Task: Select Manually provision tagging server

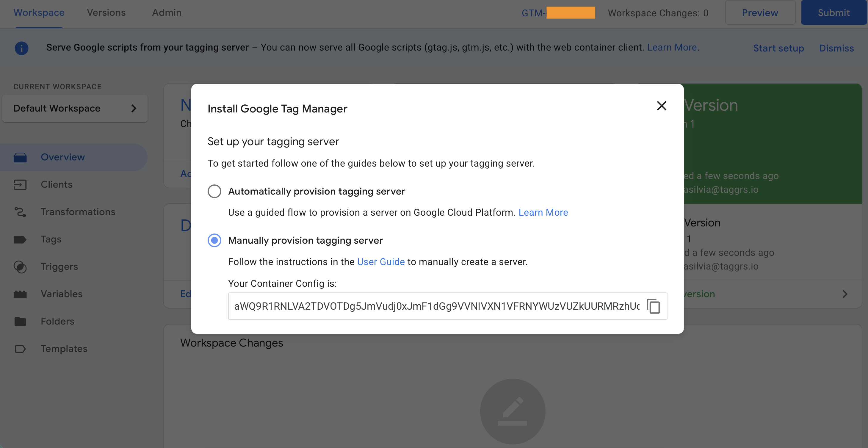Action: pos(214,240)
